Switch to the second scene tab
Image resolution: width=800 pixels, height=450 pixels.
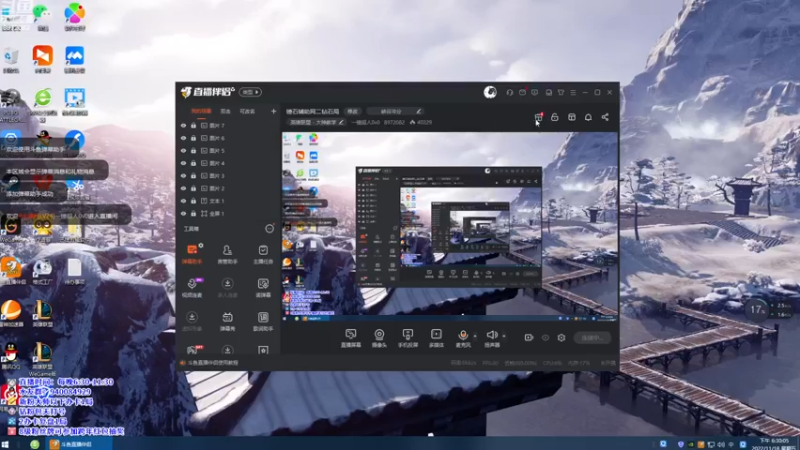tap(226, 111)
